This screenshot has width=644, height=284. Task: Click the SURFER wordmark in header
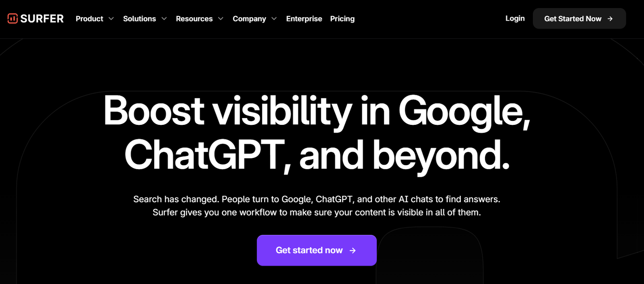(42, 19)
